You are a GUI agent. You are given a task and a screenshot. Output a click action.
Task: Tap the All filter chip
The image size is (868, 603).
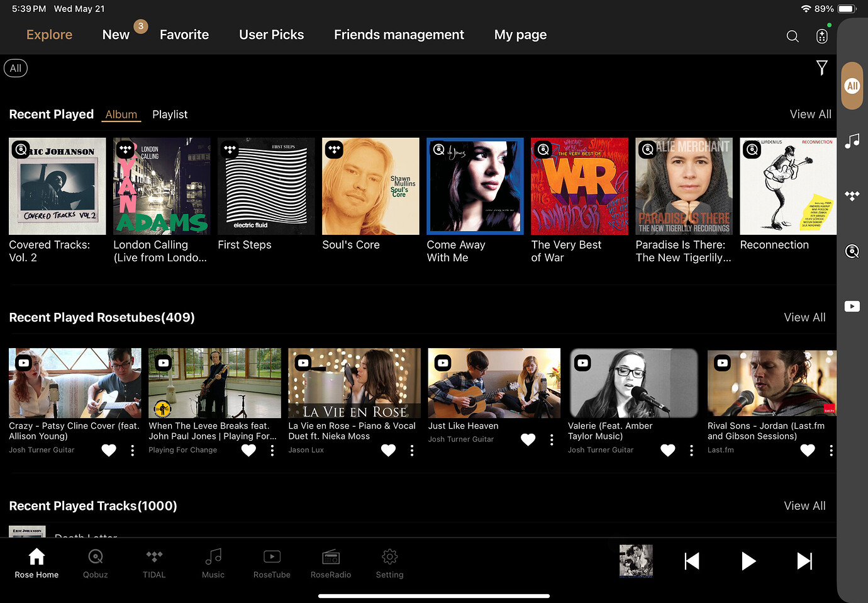point(16,68)
